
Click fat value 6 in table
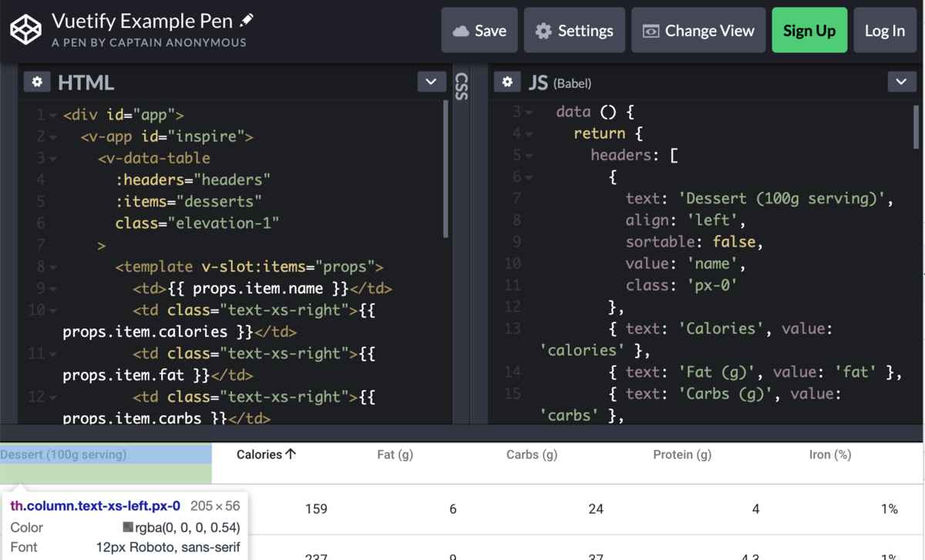pos(452,509)
